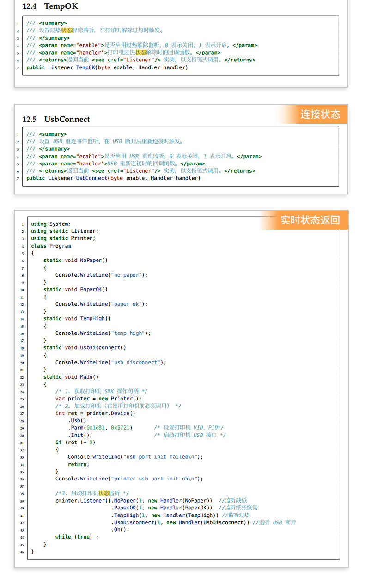Image resolution: width=365 pixels, height=588 pixels.
Task: Click the "using static Listener;" line
Action: click(x=65, y=231)
